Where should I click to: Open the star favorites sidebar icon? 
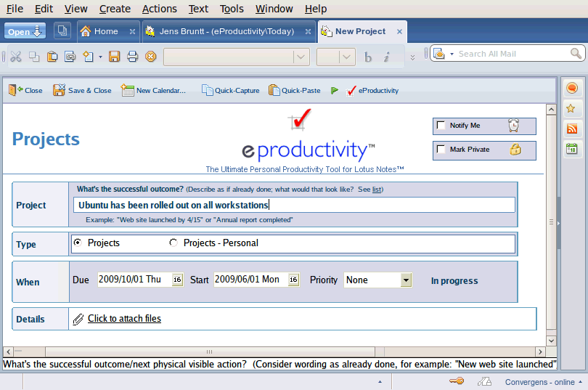pyautogui.click(x=571, y=109)
